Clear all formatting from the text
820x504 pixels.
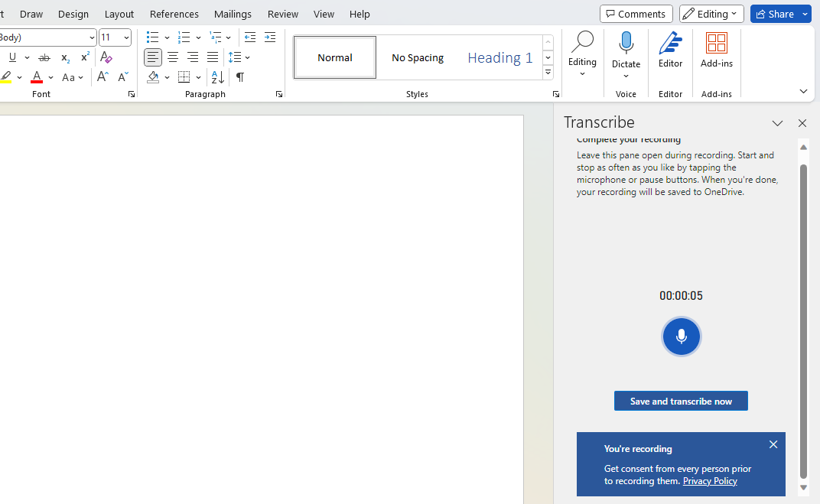pos(106,57)
